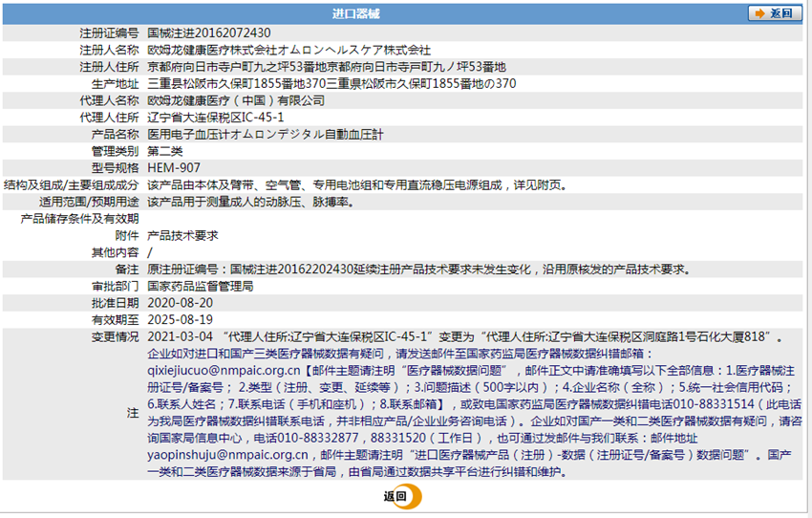Viewport: 812px width, 518px height.
Task: Click the 型号规格 label
Action: [115, 168]
